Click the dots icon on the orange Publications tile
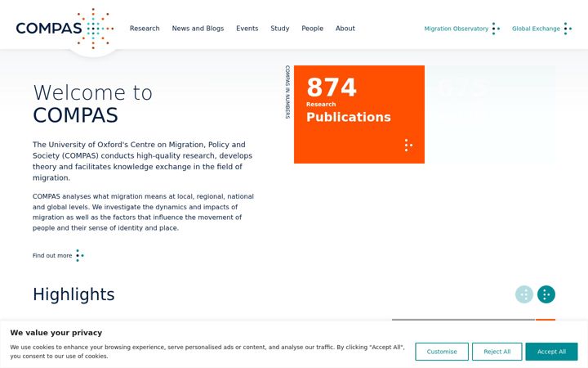The image size is (588, 368). pos(408,145)
